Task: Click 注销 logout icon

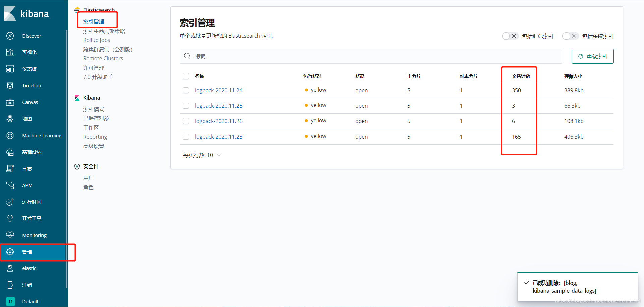Action: coord(10,285)
